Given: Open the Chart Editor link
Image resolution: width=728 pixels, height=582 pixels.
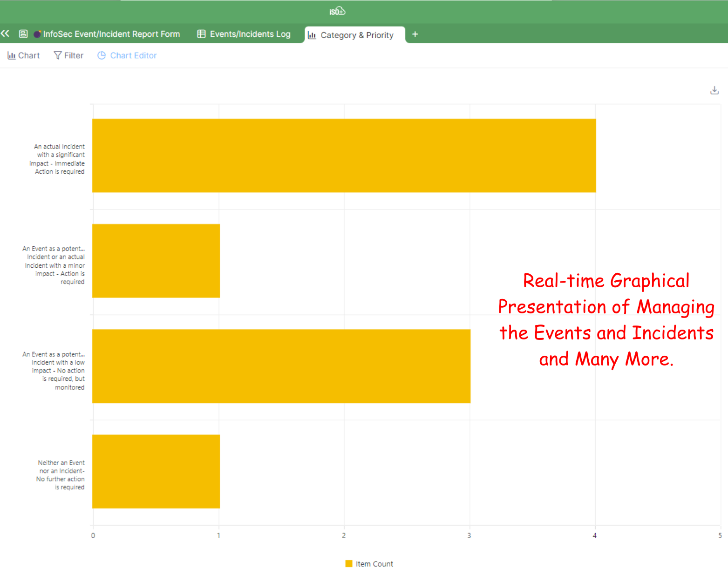Looking at the screenshot, I should (x=133, y=55).
